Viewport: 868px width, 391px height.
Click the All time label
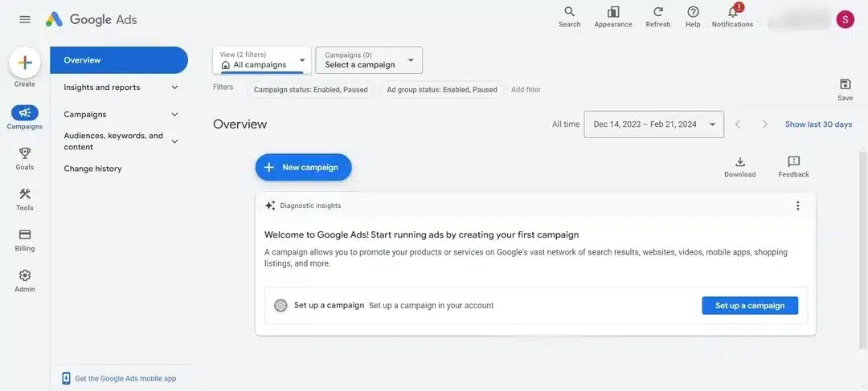pyautogui.click(x=566, y=124)
